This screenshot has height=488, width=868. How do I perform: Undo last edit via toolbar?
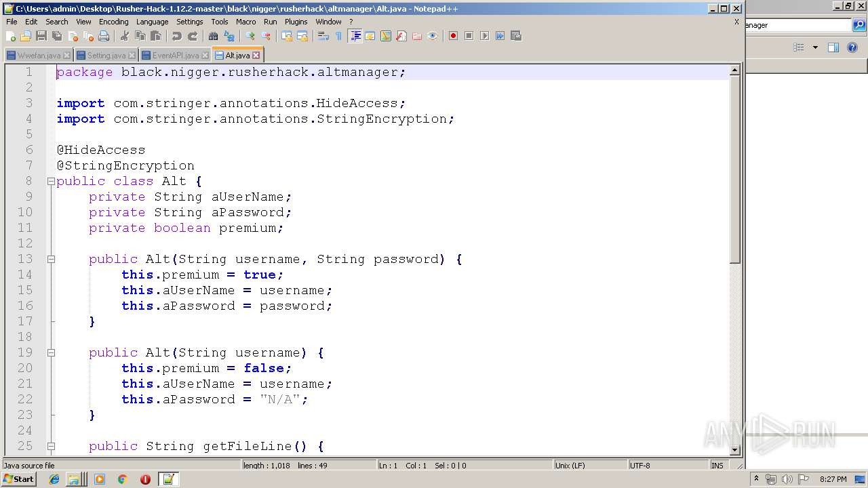click(x=176, y=36)
